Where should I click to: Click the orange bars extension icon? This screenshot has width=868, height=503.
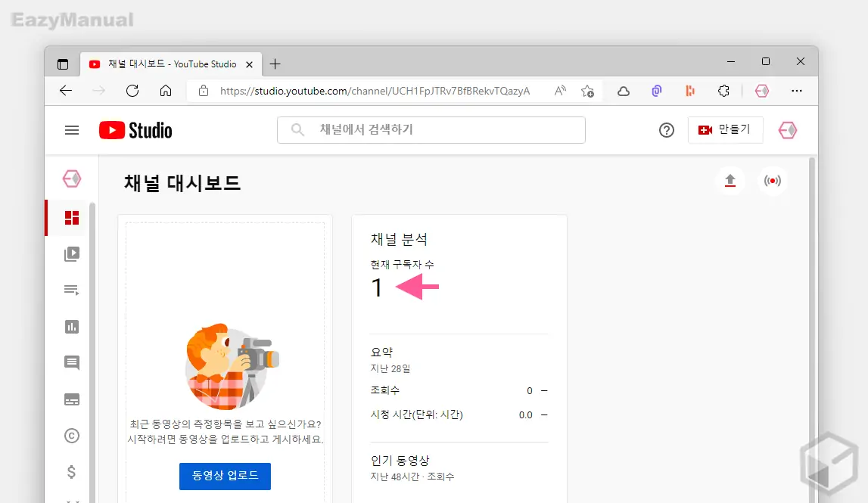tap(689, 91)
